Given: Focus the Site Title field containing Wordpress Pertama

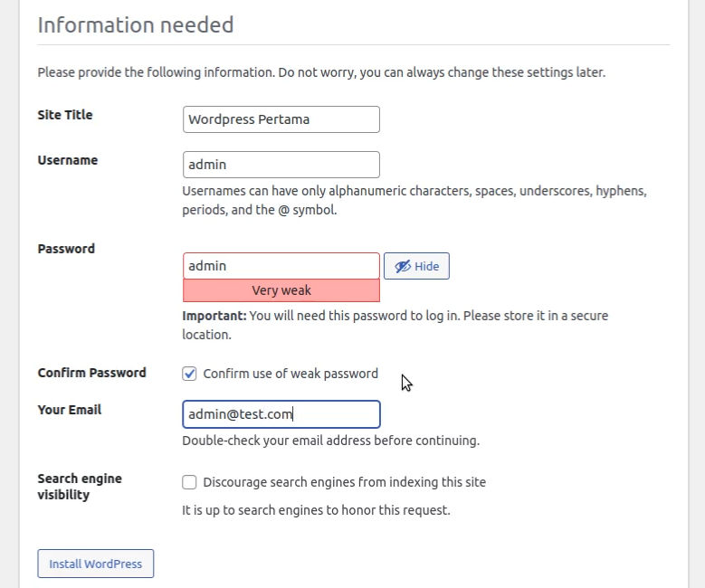Looking at the screenshot, I should (x=281, y=119).
